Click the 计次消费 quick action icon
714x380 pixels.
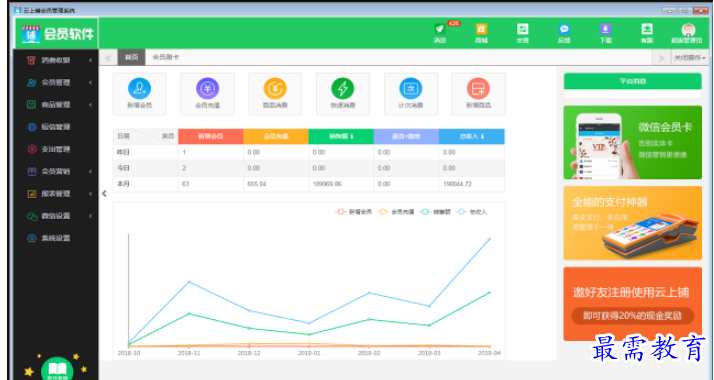click(x=411, y=88)
